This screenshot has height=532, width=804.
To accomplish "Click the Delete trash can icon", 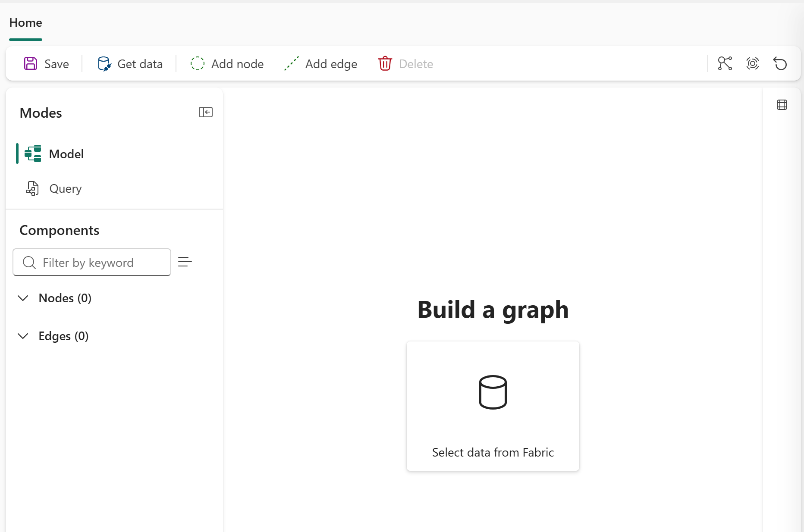I will pyautogui.click(x=385, y=64).
